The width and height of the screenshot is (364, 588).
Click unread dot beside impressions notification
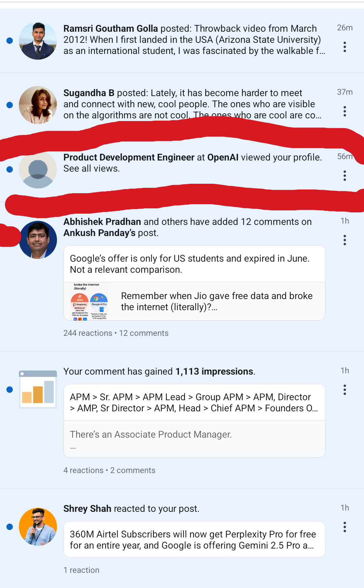10,390
